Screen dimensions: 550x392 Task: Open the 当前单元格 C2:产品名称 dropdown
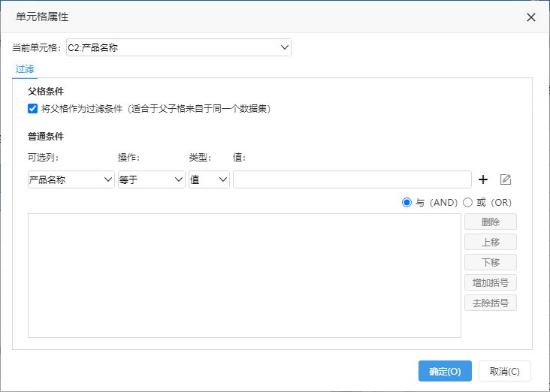pos(179,47)
